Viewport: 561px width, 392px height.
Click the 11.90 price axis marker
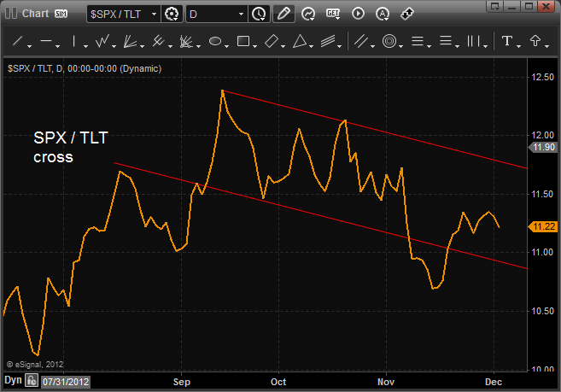click(x=543, y=147)
